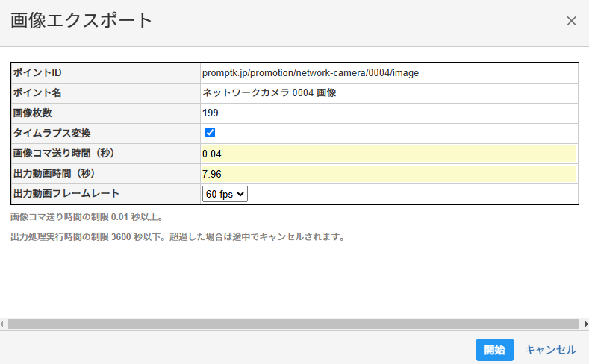Click the 画像コマ送り時間（秒） label
This screenshot has width=589, height=364.
click(64, 153)
